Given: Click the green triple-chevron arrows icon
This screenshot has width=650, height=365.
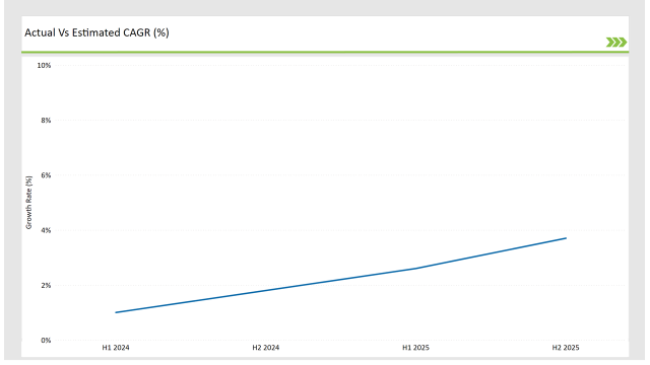Looking at the screenshot, I should (616, 42).
